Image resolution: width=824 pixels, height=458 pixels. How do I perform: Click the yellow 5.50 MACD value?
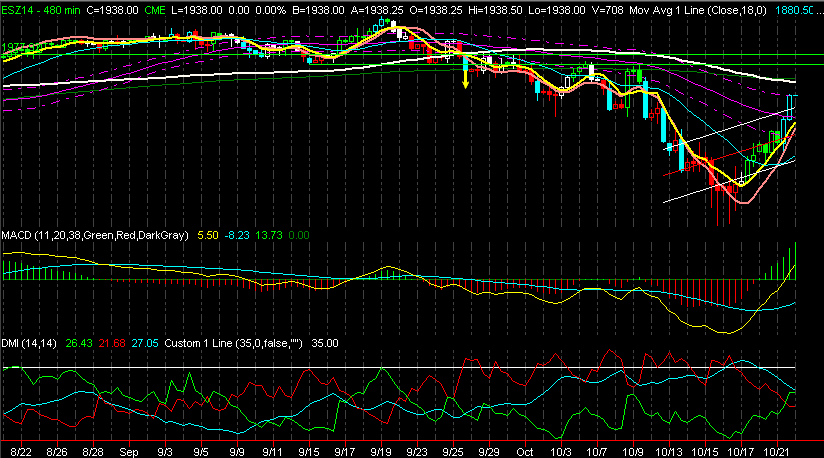[208, 235]
